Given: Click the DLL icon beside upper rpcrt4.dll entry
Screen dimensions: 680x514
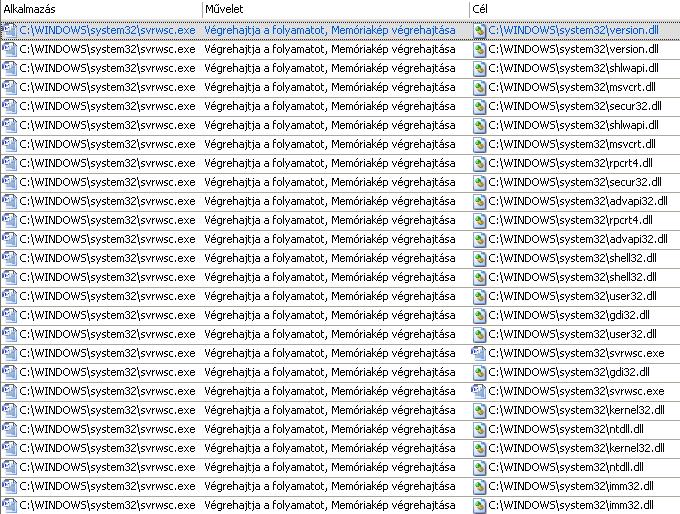Looking at the screenshot, I should coord(479,164).
